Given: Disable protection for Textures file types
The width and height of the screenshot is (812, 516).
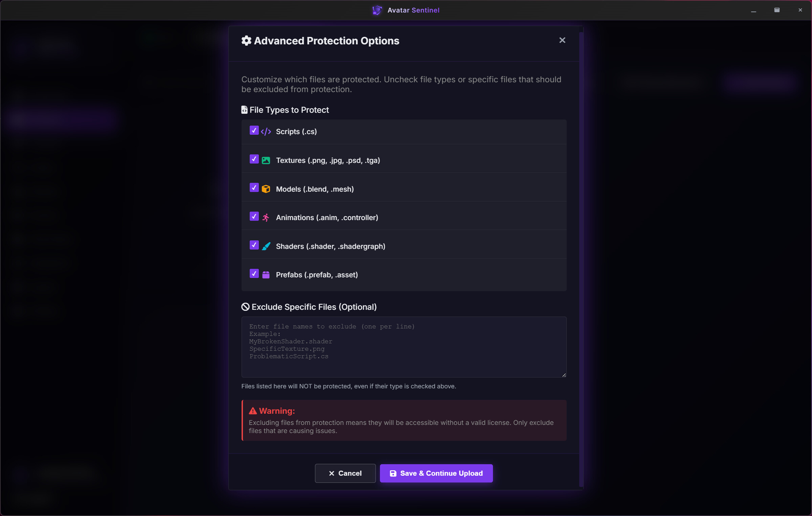Looking at the screenshot, I should 254,159.
